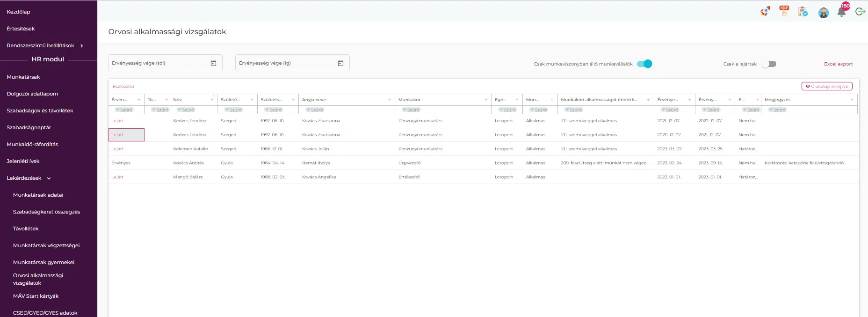Image resolution: width=868 pixels, height=317 pixels.
Task: Open notifications bell with 150 badge
Action: [x=841, y=12]
